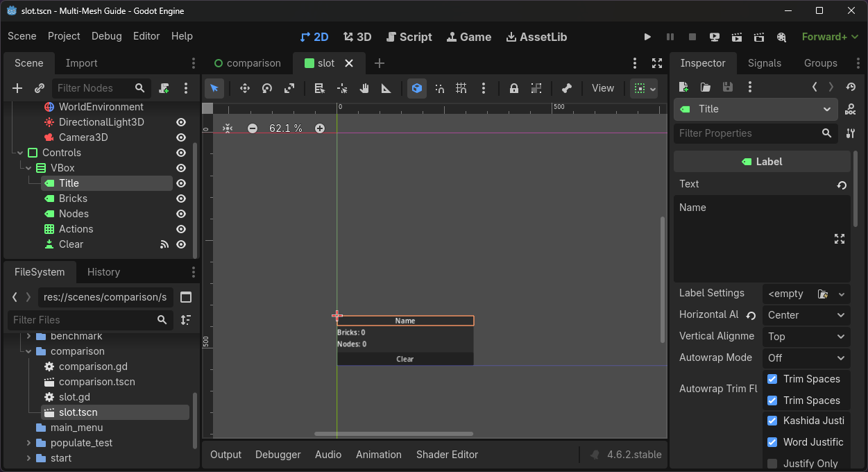Hide the DirectionalLight3D node
The height and width of the screenshot is (472, 868).
coord(181,122)
